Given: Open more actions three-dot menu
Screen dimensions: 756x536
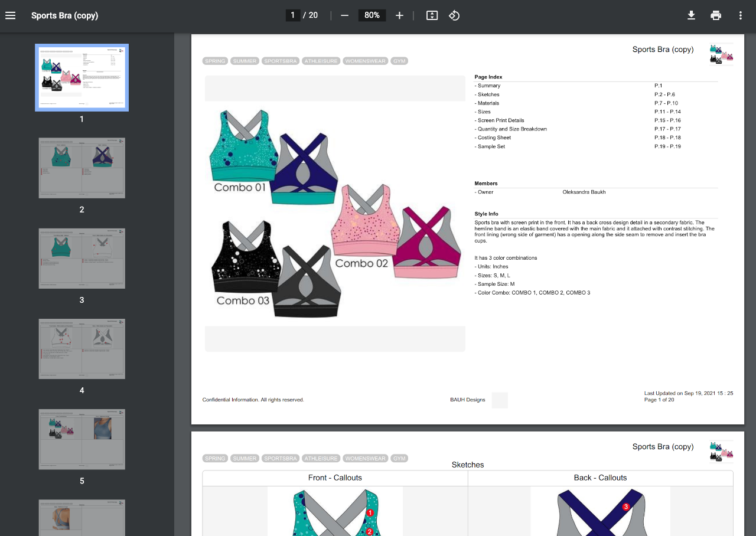Looking at the screenshot, I should [741, 15].
